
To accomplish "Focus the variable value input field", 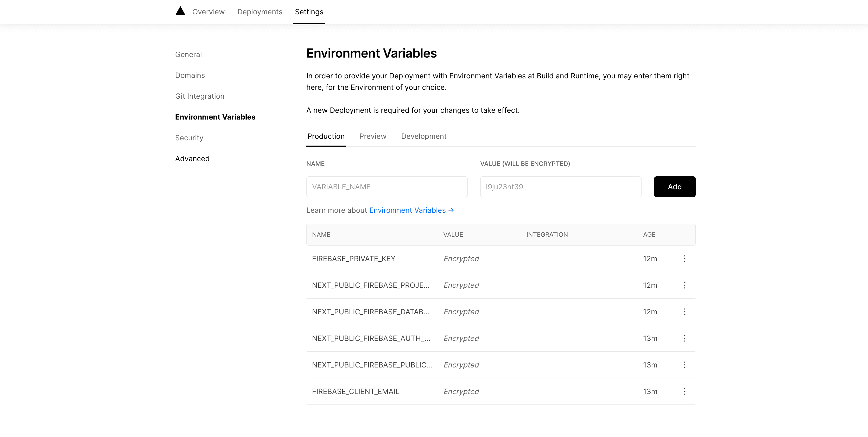I will 560,187.
